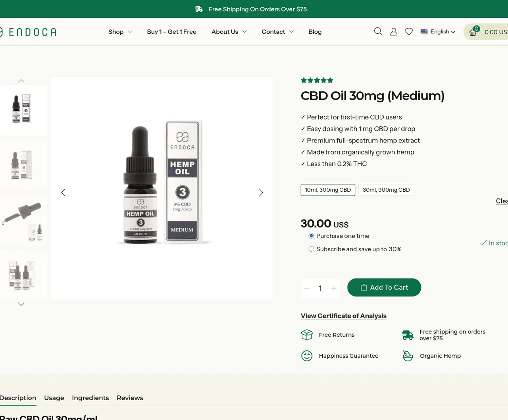Switch to the Reviews tab
This screenshot has height=420, width=508.
point(130,398)
